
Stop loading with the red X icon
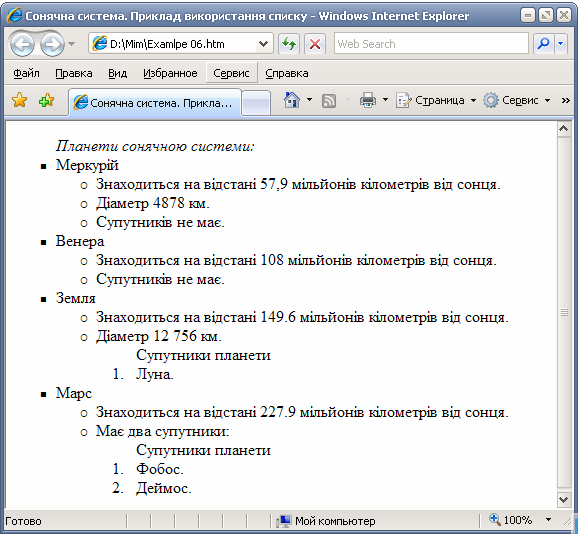click(x=314, y=44)
